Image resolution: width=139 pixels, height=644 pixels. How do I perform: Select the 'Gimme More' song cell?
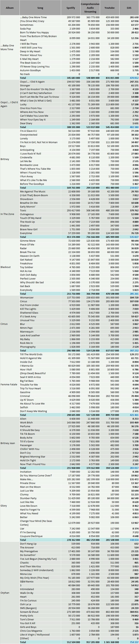pyautogui.click(x=40, y=241)
